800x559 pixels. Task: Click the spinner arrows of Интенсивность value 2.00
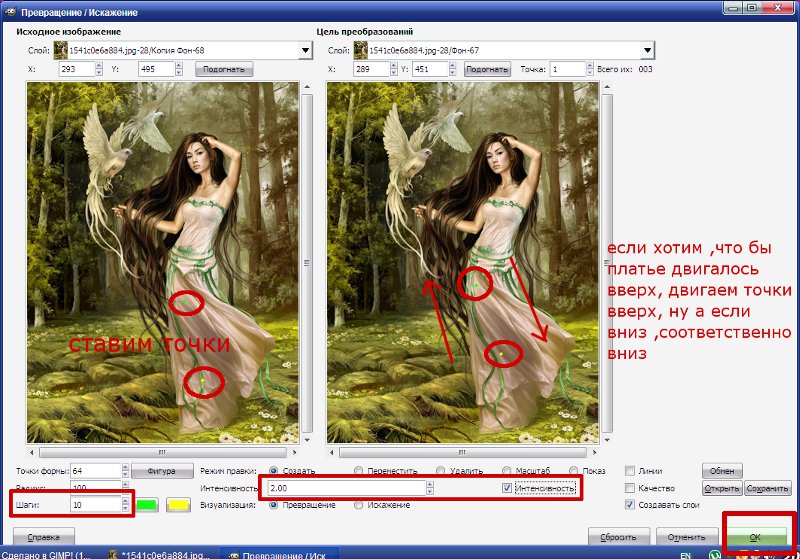pyautogui.click(x=430, y=488)
